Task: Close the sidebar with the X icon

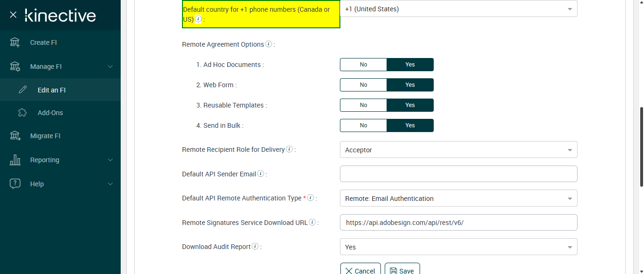Action: click(13, 15)
